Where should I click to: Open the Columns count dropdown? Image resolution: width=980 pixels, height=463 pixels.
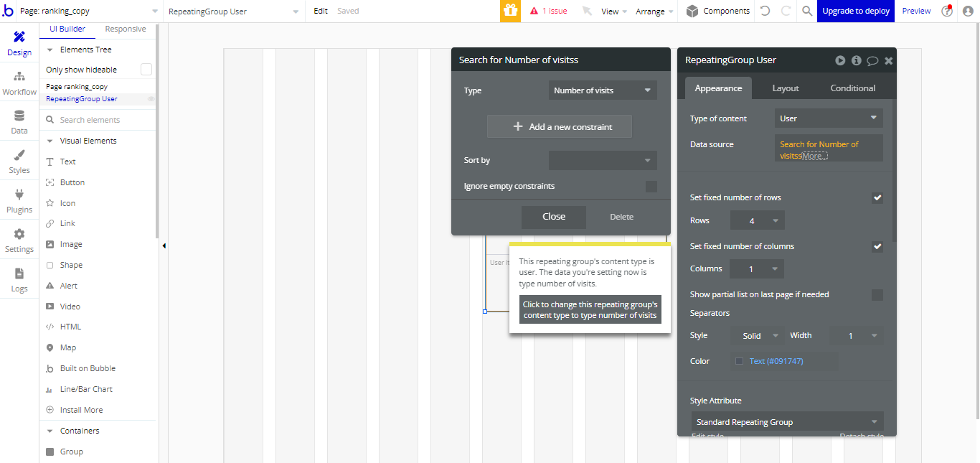(757, 268)
